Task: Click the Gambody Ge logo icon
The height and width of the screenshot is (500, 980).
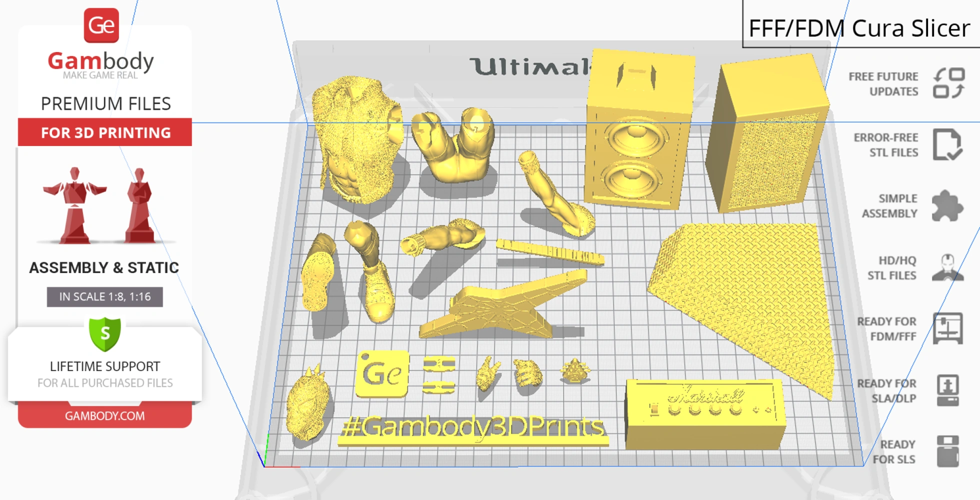Action: pyautogui.click(x=101, y=25)
